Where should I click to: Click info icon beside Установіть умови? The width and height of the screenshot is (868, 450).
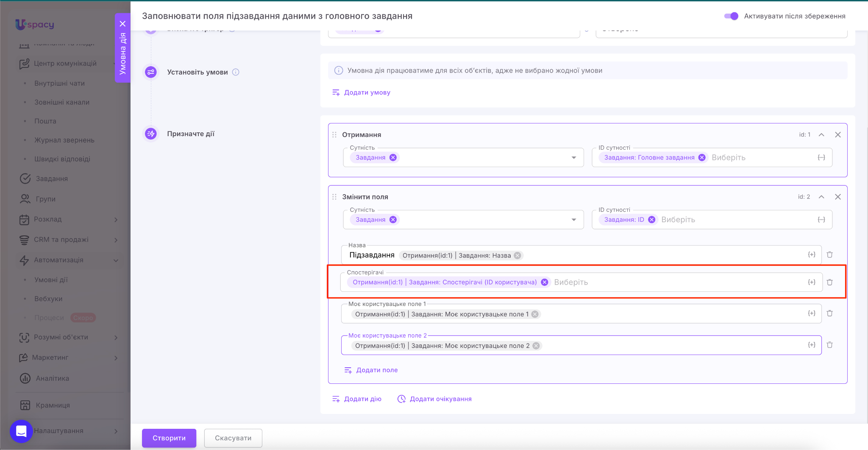(236, 72)
